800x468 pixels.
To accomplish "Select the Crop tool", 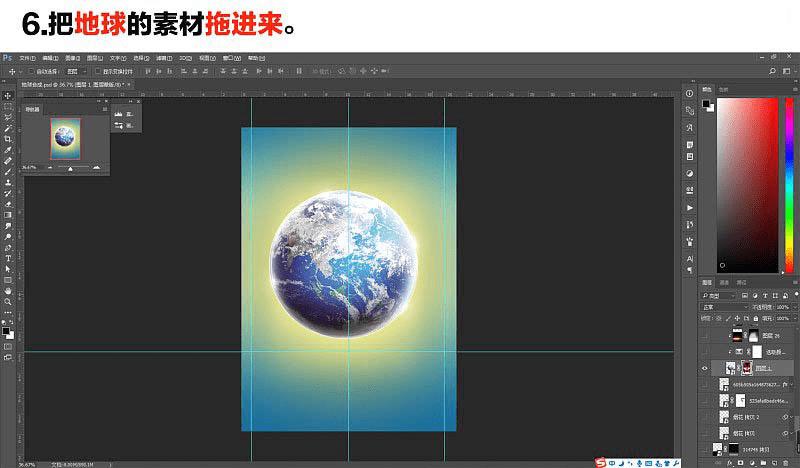I will [x=8, y=139].
